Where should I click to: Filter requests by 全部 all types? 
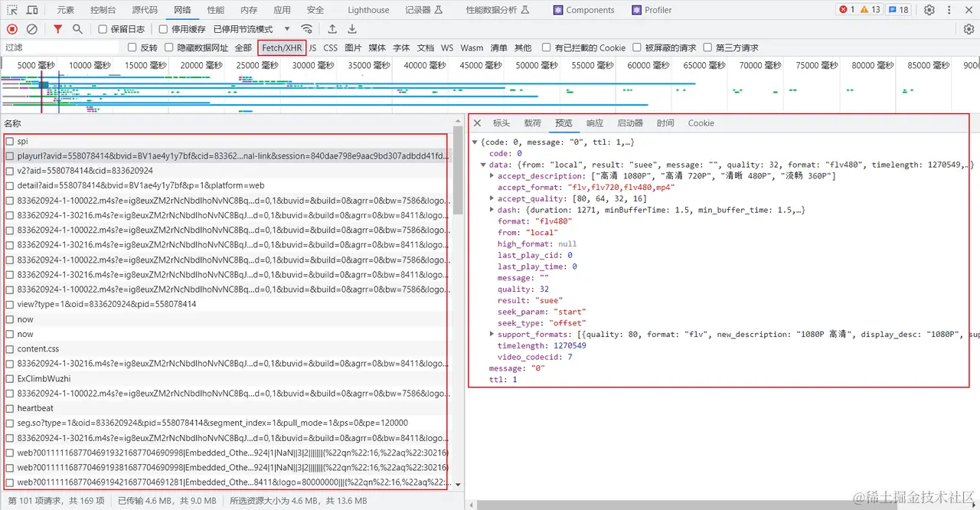(x=243, y=47)
